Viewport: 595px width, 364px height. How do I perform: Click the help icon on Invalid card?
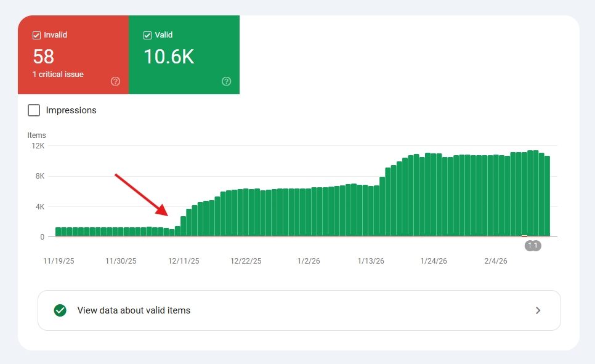[115, 81]
